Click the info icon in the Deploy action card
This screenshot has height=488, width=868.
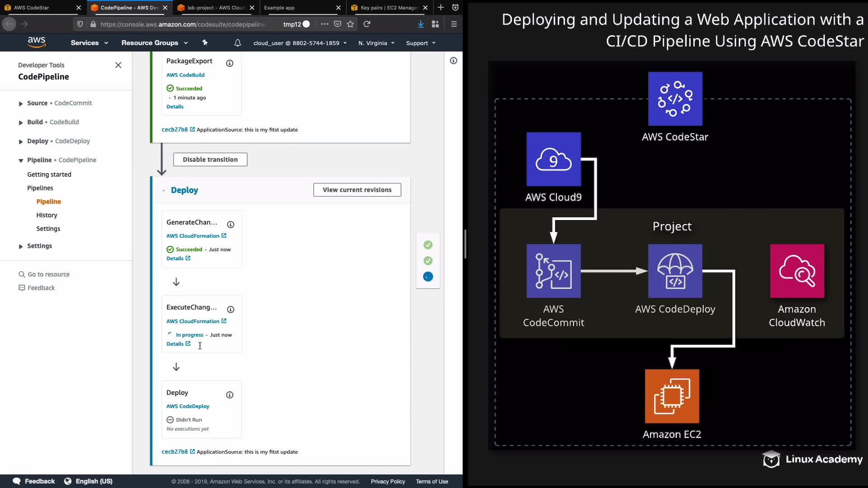[230, 395]
